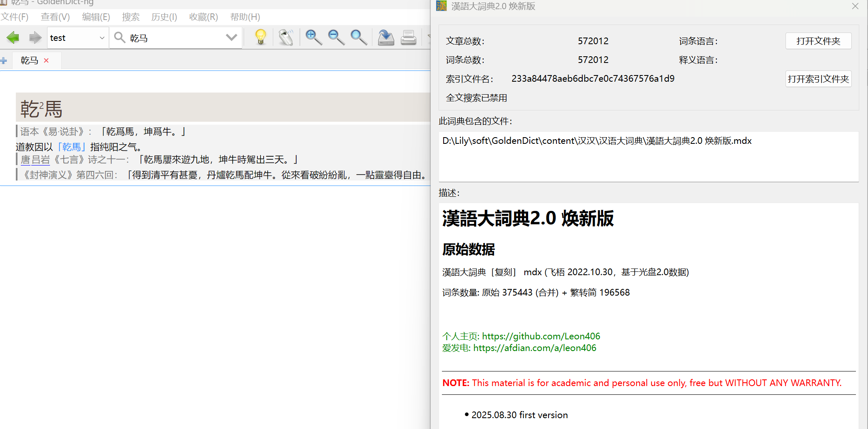Click the 文章总数 value 572012
Screen dimensions: 868x429
tap(593, 41)
